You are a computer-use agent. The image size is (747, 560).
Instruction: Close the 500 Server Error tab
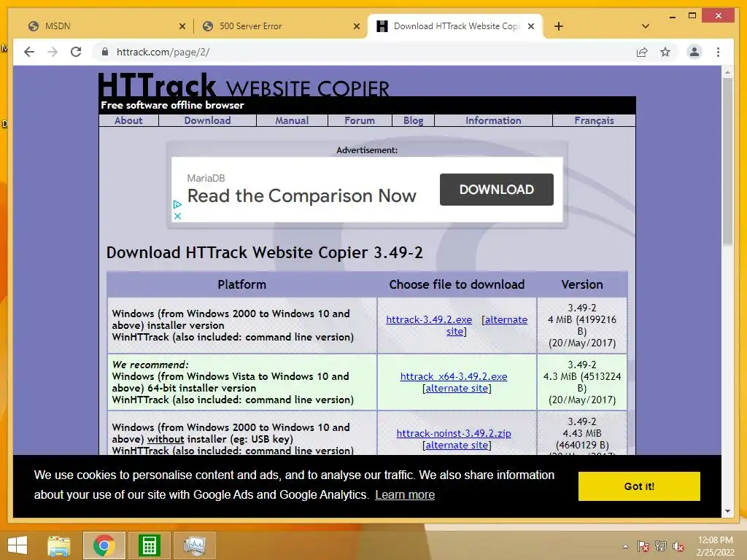(356, 27)
